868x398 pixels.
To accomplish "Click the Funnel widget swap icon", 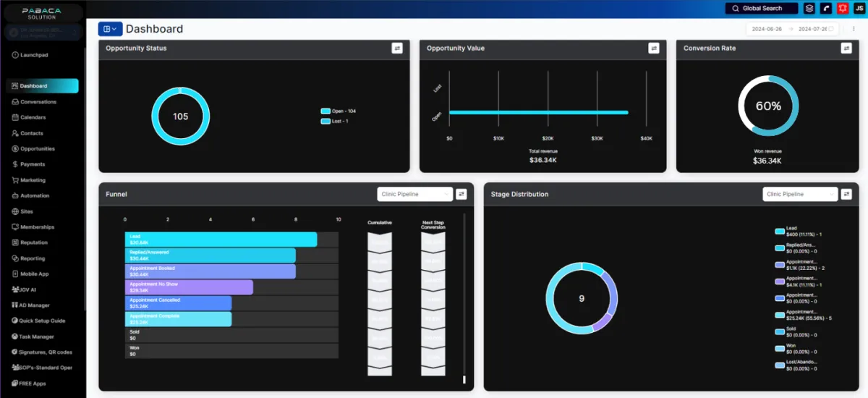I will (x=461, y=194).
